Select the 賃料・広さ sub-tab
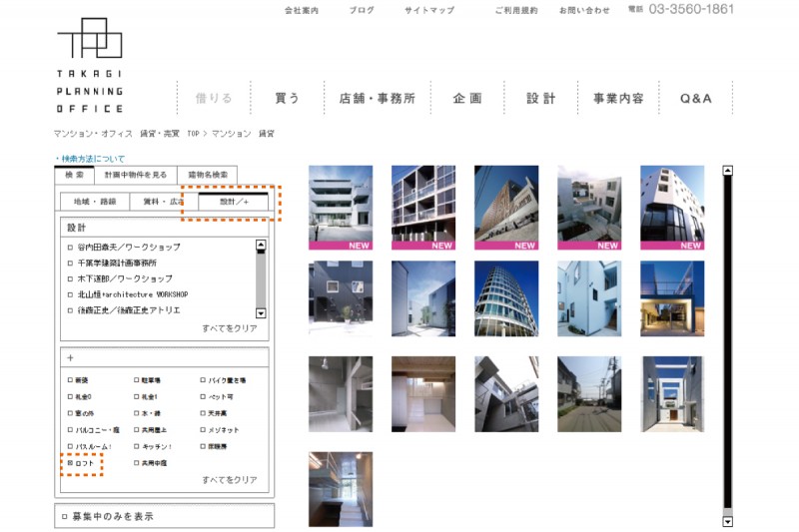799x532 pixels. pos(164,202)
